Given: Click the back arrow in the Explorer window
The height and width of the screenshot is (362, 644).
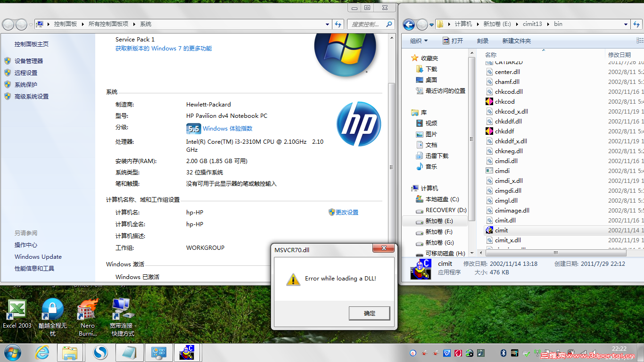Looking at the screenshot, I should (x=409, y=24).
